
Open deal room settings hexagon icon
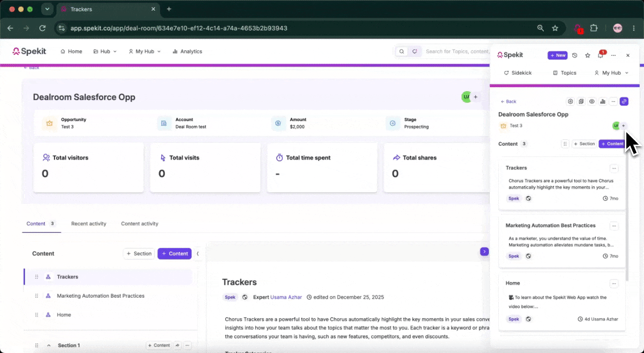pyautogui.click(x=570, y=101)
